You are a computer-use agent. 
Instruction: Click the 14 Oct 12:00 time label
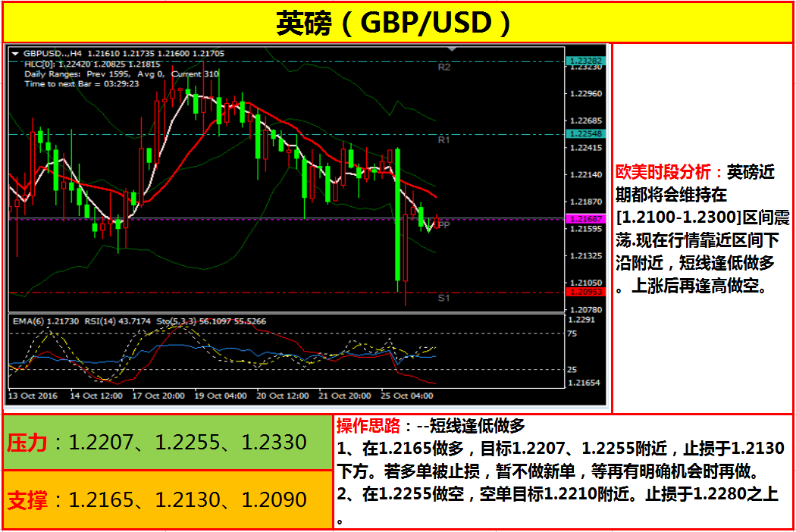point(96,396)
